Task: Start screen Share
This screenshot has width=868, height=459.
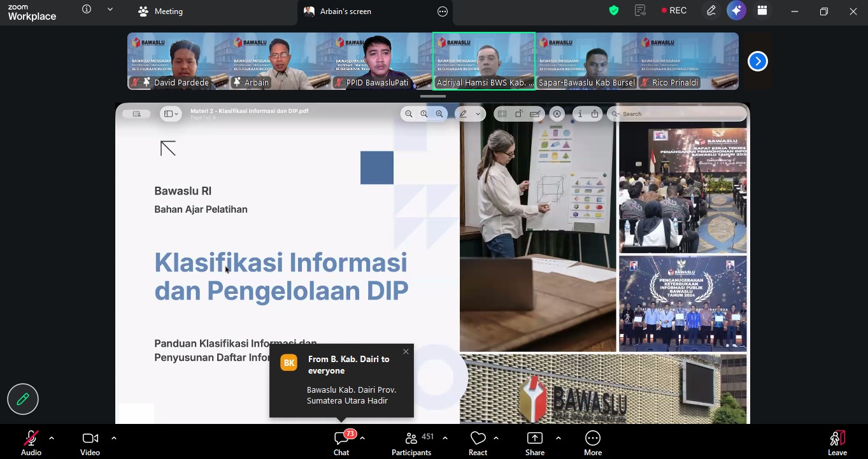Action: pyautogui.click(x=535, y=443)
